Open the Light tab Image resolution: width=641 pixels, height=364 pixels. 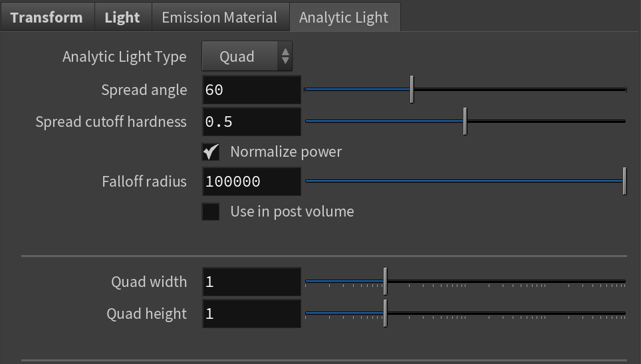click(122, 17)
